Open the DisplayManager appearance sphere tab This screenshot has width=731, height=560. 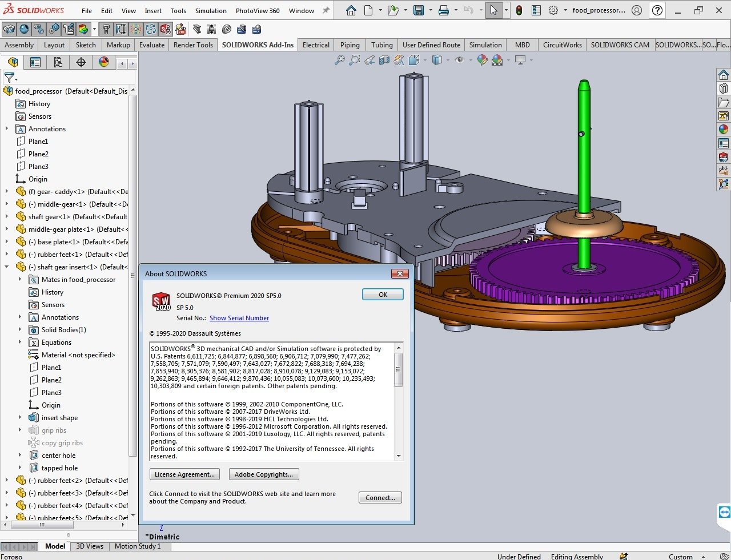tap(103, 62)
